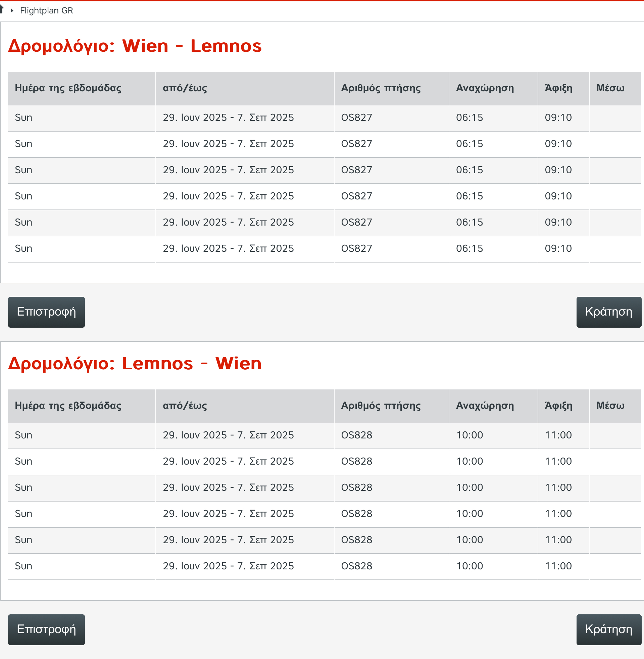Viewport: 644px width, 659px height.
Task: Click από/έως column header in Lemnos - Wien table
Action: point(185,405)
